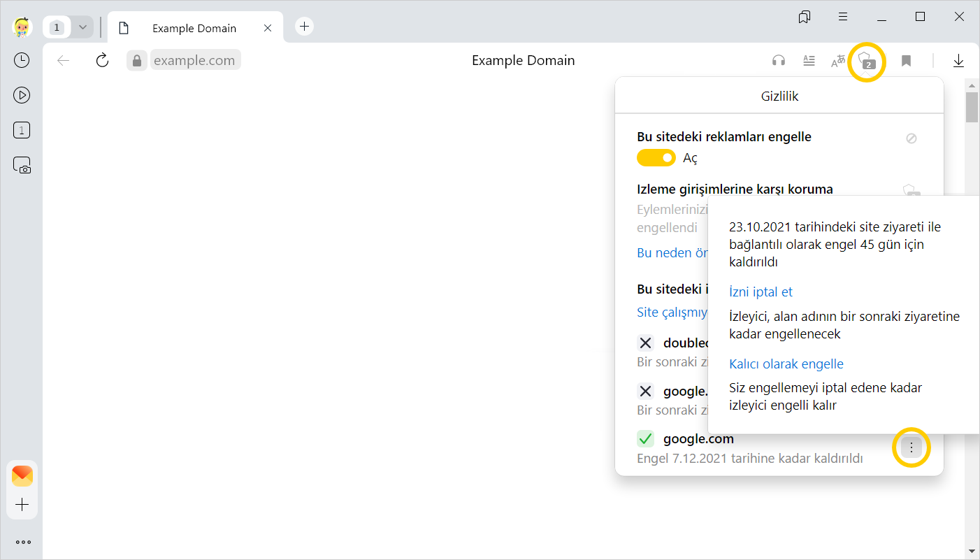980x560 pixels.
Task: Click the X mark next to google. tracker
Action: (645, 391)
